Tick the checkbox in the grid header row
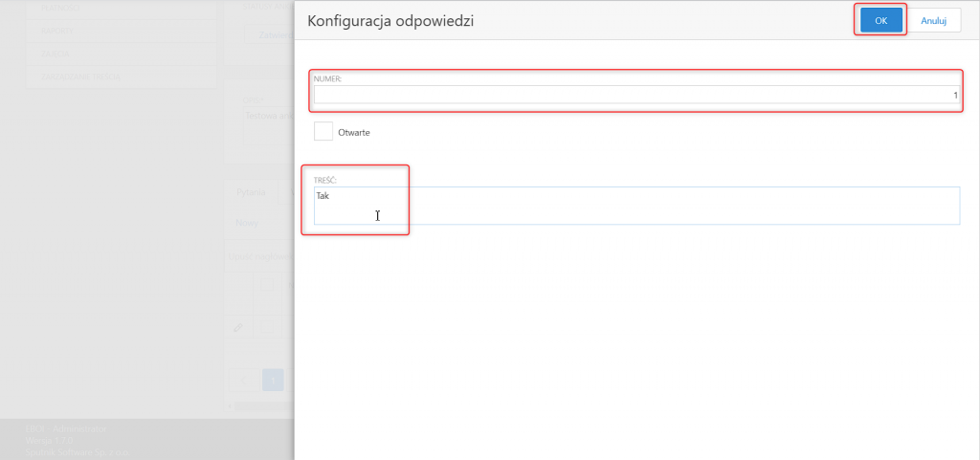Screen dimensions: 980x460 tap(267, 286)
